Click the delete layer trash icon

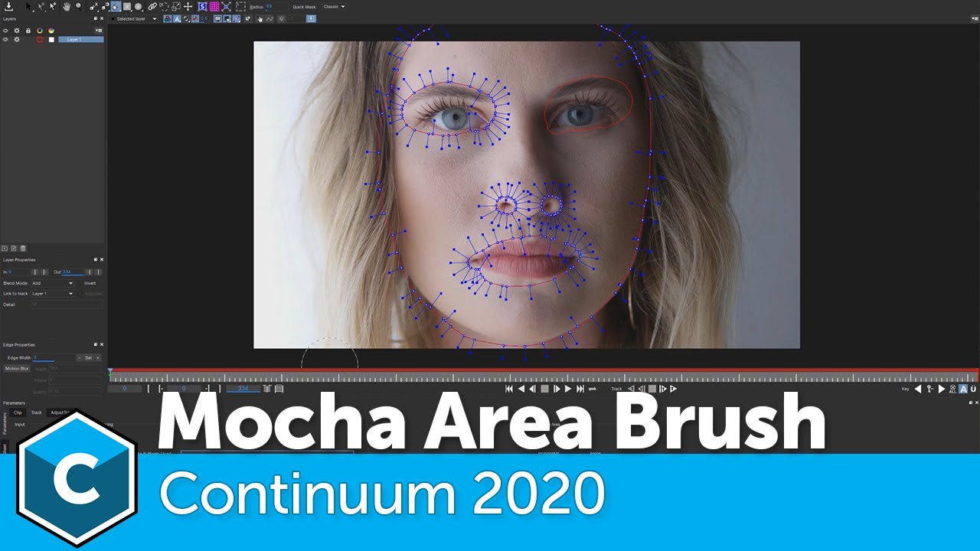pos(23,248)
